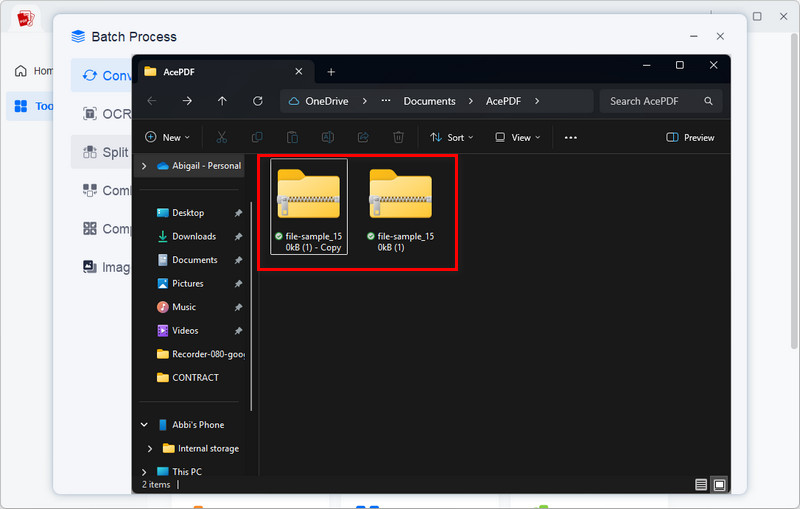
Task: Click the Paste clipboard icon
Action: pos(292,137)
